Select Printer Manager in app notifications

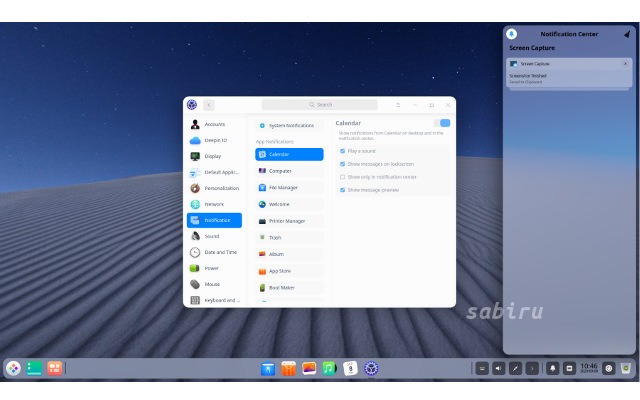point(289,221)
